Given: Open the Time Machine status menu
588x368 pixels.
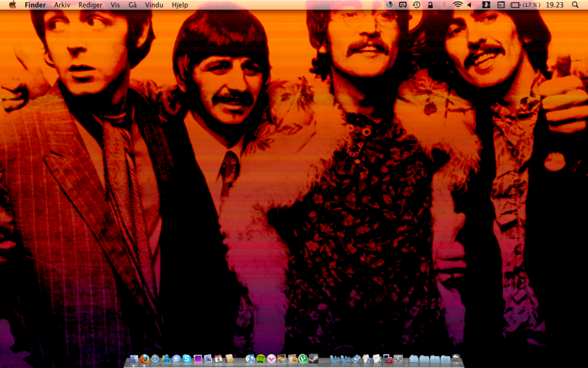Looking at the screenshot, I should coord(416,5).
